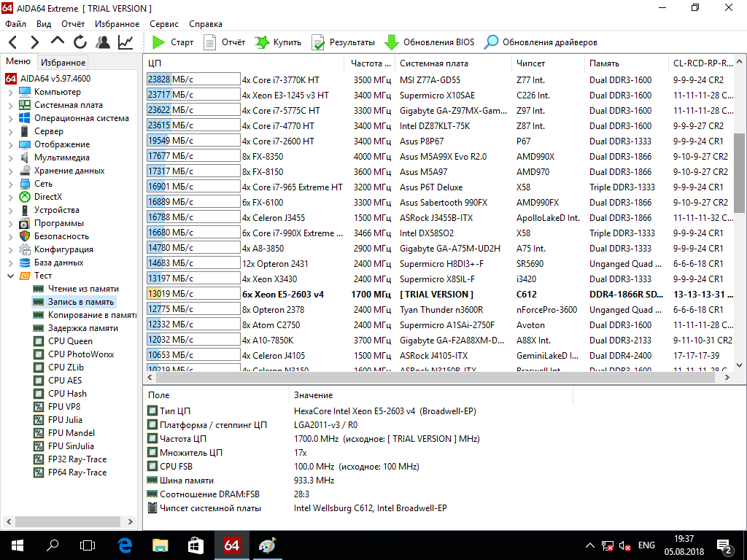The width and height of the screenshot is (747, 560).
Task: Sort by the Чипсет column header
Action: click(x=548, y=63)
